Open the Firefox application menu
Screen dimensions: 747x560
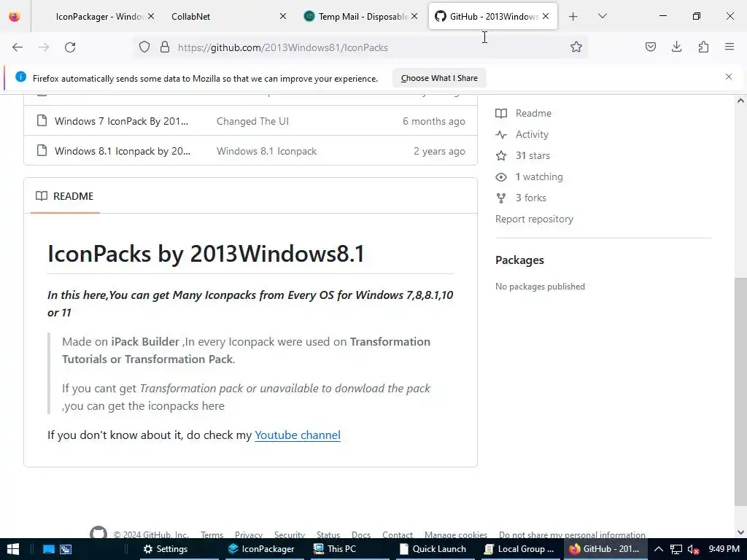click(729, 47)
